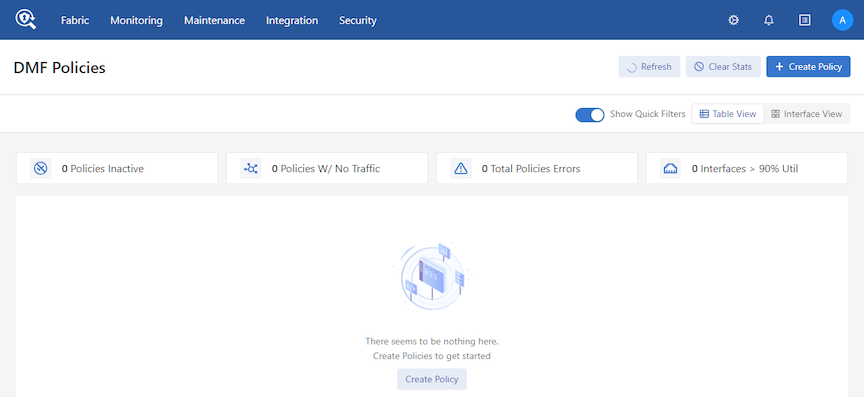This screenshot has height=397, width=864.
Task: Open the Fabric menu
Action: [x=75, y=20]
